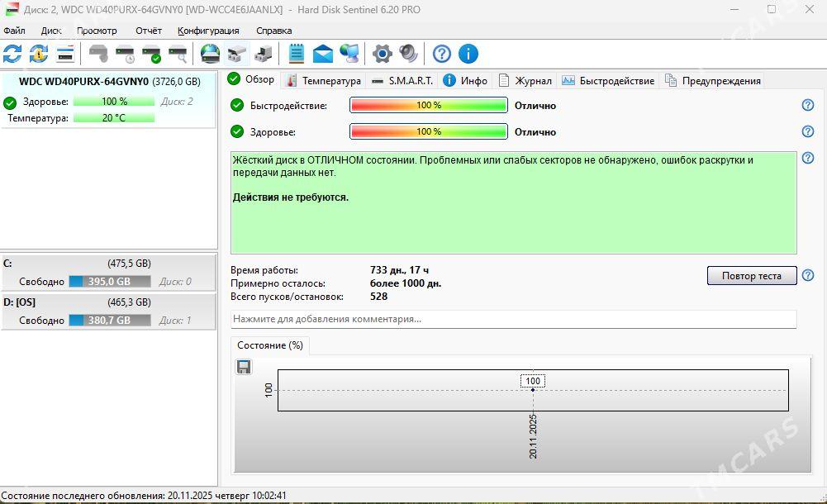
Task: Click the blue Refresh arrows toolbar icon
Action: click(12, 55)
